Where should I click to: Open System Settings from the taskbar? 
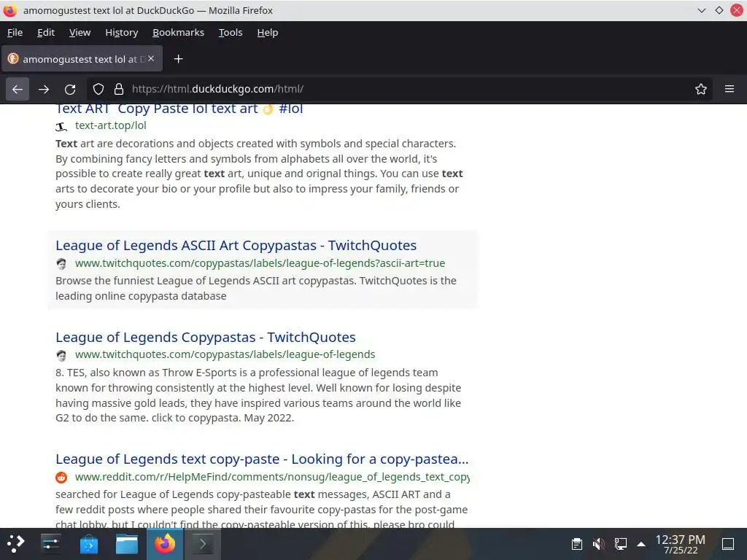[50, 544]
